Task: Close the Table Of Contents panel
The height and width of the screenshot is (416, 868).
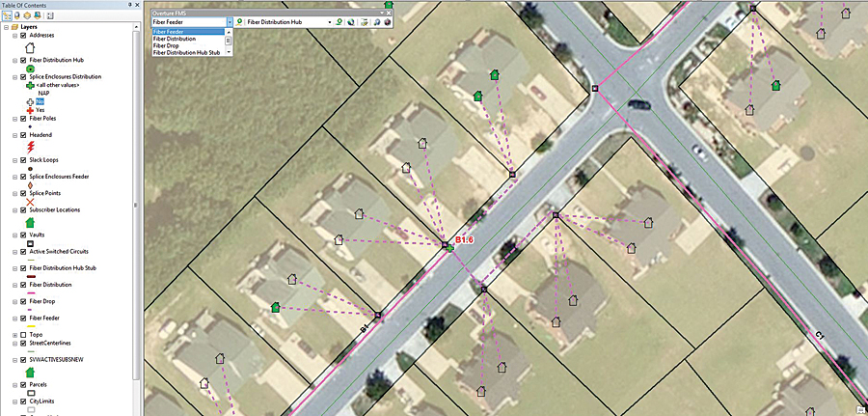Action: coord(137,5)
